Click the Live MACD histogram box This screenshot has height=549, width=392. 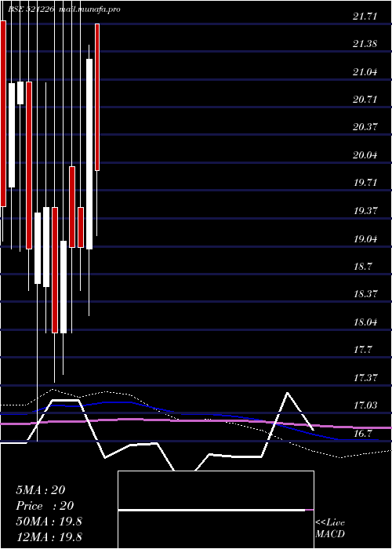pos(216,510)
